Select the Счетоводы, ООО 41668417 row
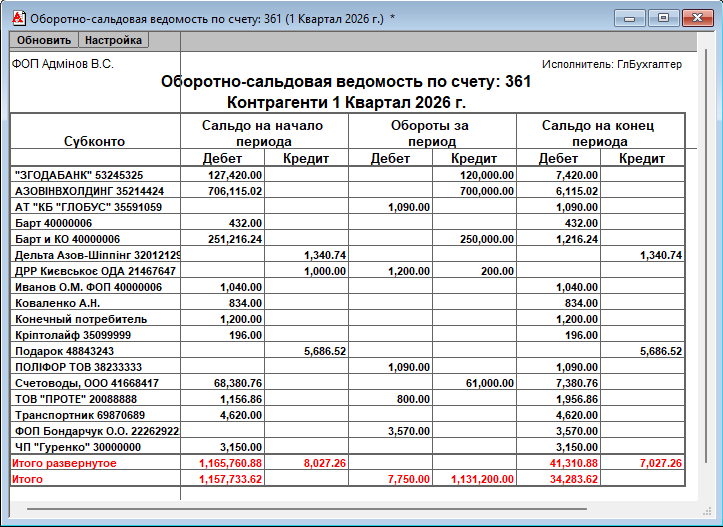 (86, 383)
